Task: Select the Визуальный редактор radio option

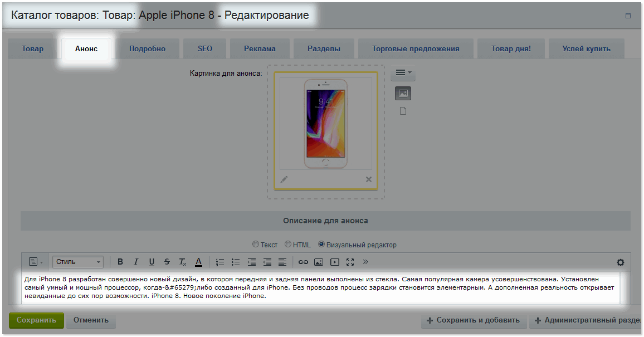Action: pos(321,244)
